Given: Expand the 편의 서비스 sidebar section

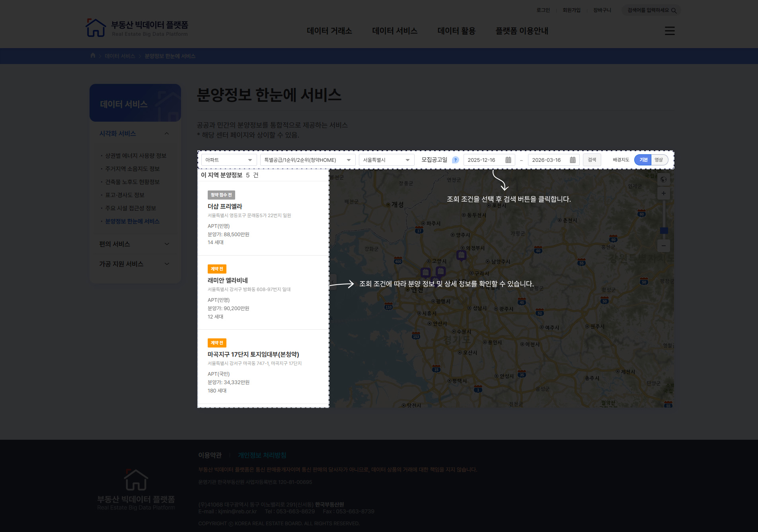Looking at the screenshot, I should 134,244.
